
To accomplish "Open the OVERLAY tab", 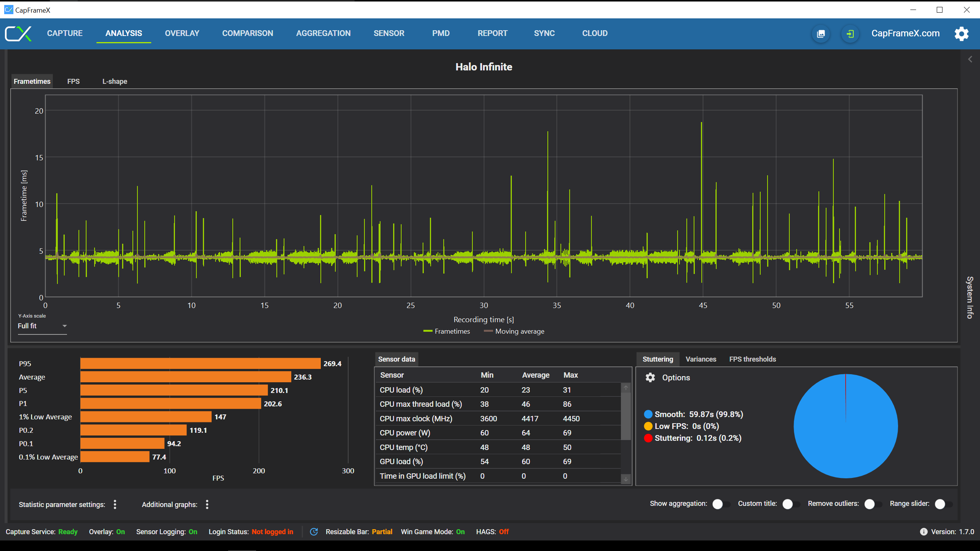I will pyautogui.click(x=182, y=33).
